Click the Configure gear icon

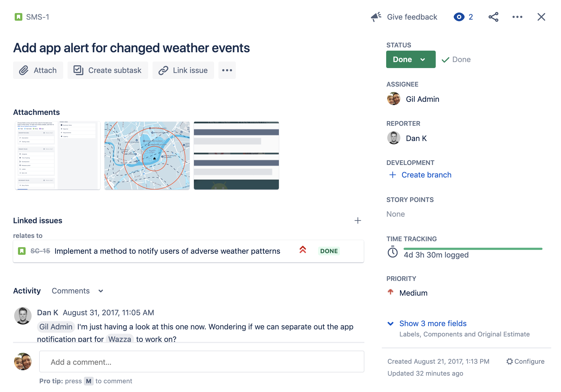pyautogui.click(x=509, y=361)
